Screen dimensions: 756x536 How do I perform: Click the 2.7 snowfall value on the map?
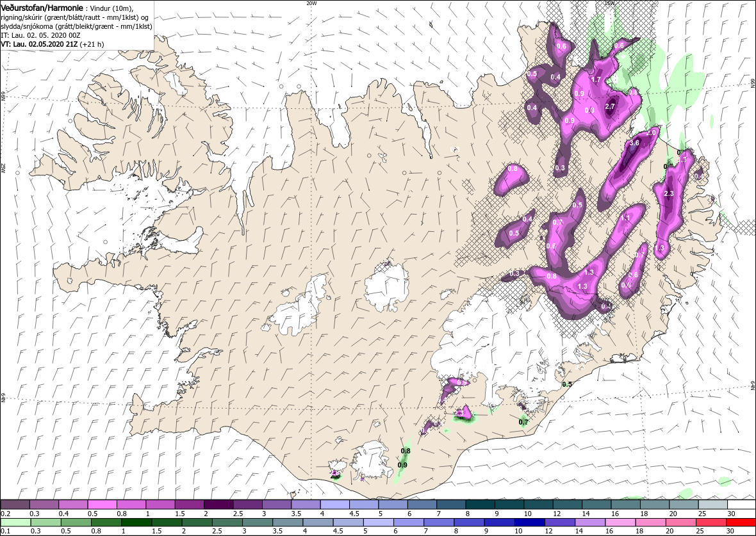click(x=610, y=106)
